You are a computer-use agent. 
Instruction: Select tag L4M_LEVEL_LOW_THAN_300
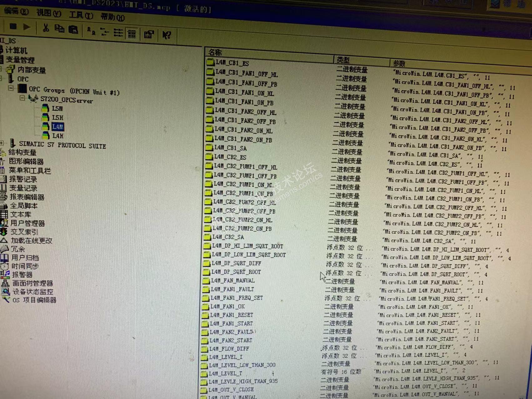pyautogui.click(x=242, y=365)
